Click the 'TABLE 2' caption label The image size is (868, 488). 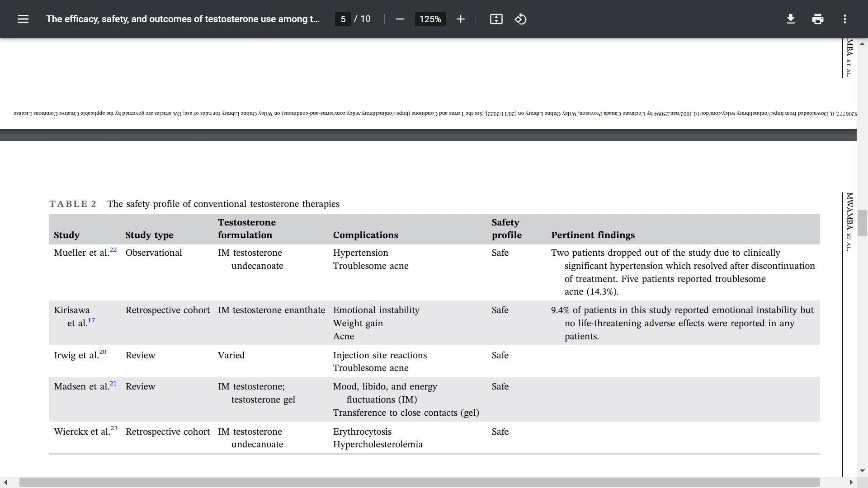[x=73, y=204]
